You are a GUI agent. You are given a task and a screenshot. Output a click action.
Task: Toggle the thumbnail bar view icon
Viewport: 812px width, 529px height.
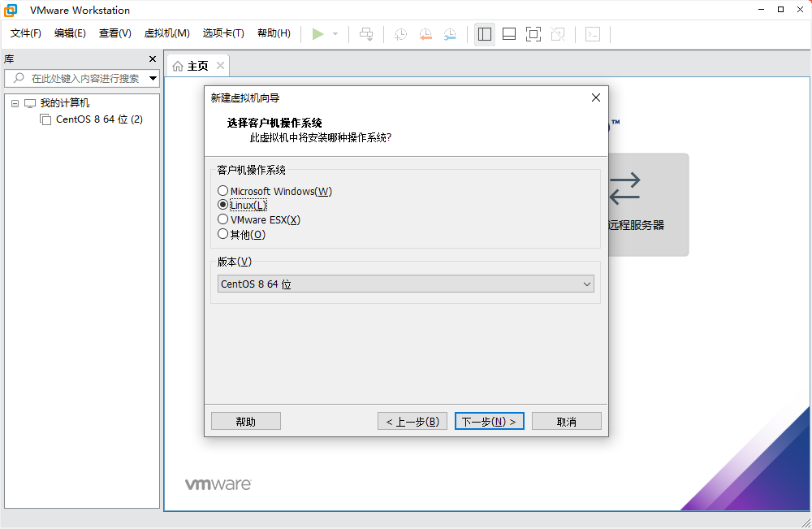coord(509,34)
